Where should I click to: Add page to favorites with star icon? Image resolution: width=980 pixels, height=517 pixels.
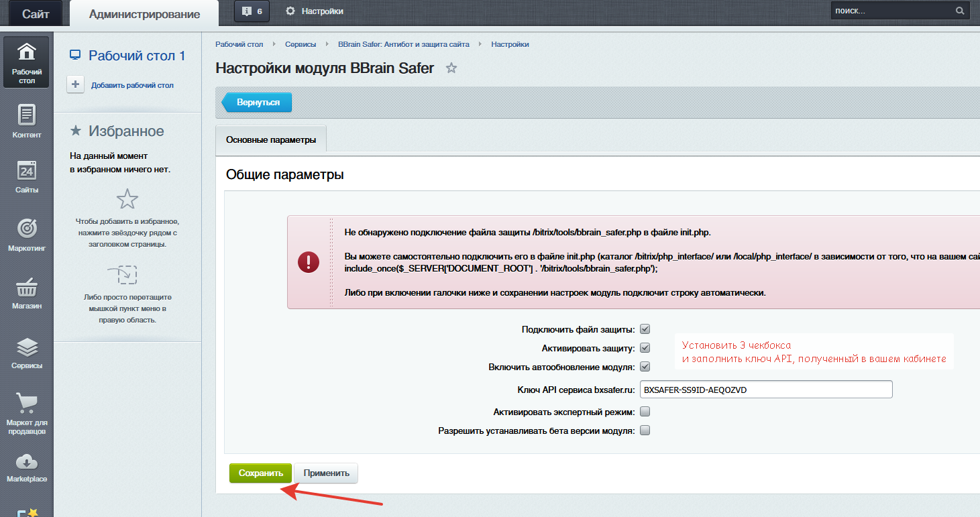coord(451,68)
